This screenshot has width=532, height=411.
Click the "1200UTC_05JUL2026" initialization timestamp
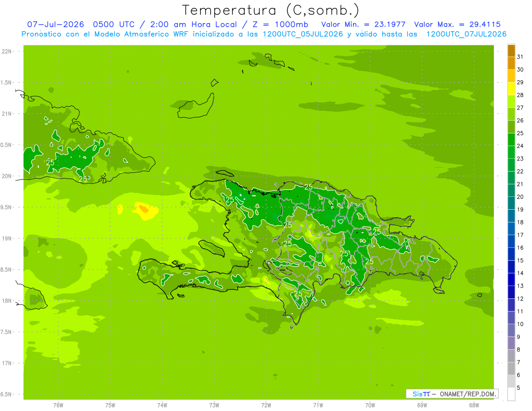[x=303, y=34]
